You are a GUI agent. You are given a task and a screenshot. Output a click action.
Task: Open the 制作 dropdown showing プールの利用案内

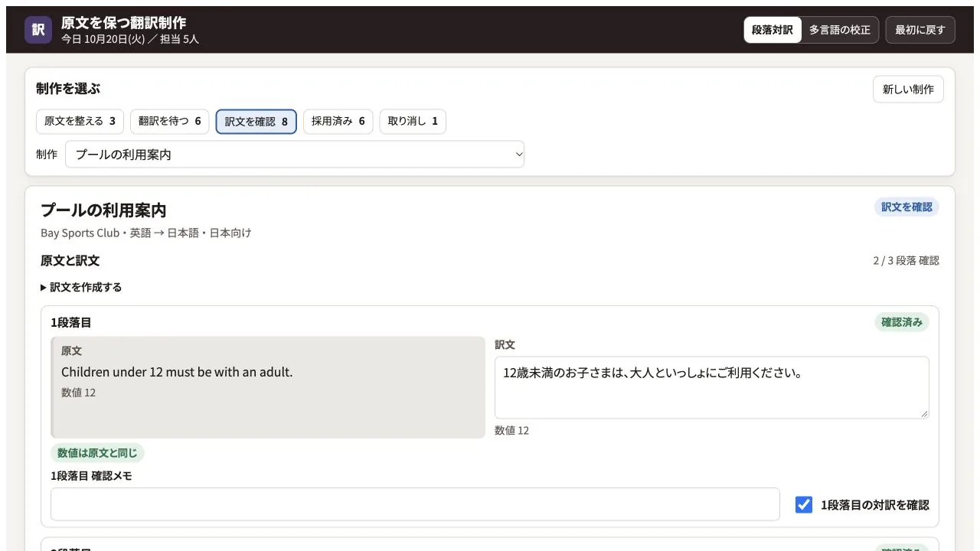pos(295,154)
